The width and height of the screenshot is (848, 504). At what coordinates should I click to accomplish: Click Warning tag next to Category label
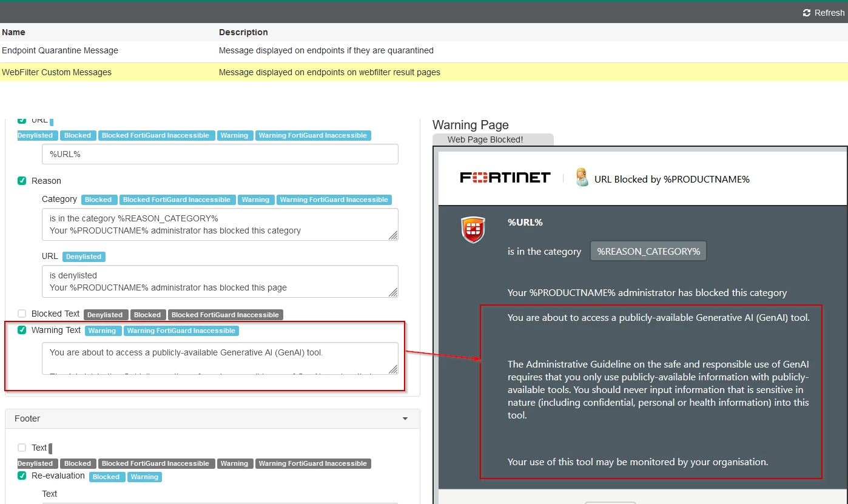coord(255,200)
